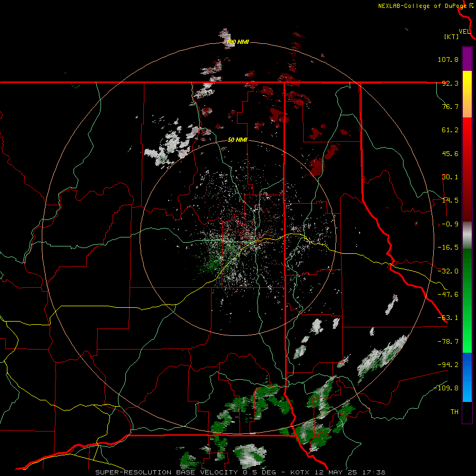Click the -78.7 legend value
The image size is (476, 476).
(x=448, y=342)
